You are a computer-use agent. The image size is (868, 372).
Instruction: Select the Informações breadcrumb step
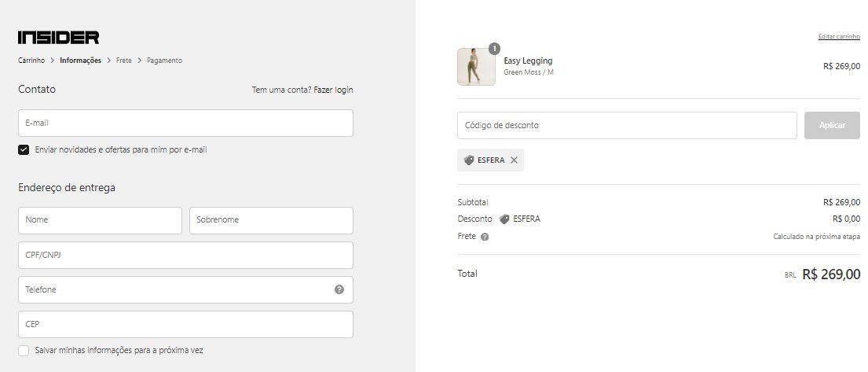(x=80, y=61)
